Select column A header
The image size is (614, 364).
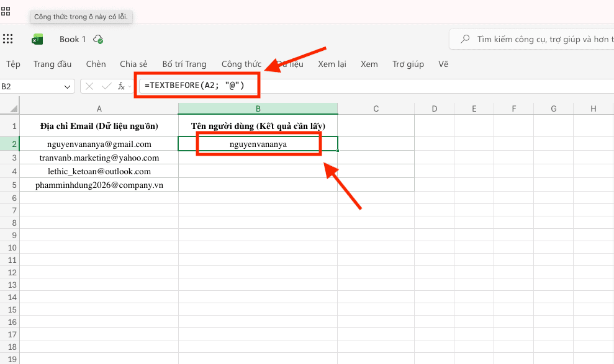(99, 109)
